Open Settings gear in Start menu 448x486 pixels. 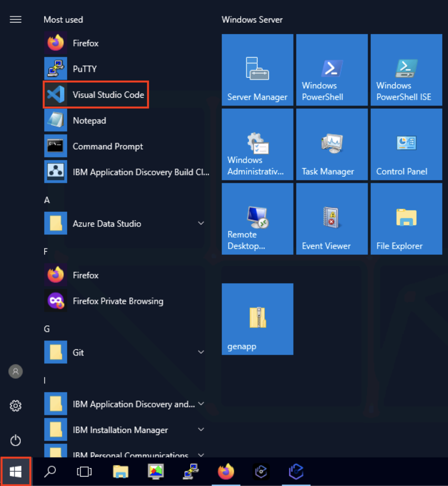16,406
